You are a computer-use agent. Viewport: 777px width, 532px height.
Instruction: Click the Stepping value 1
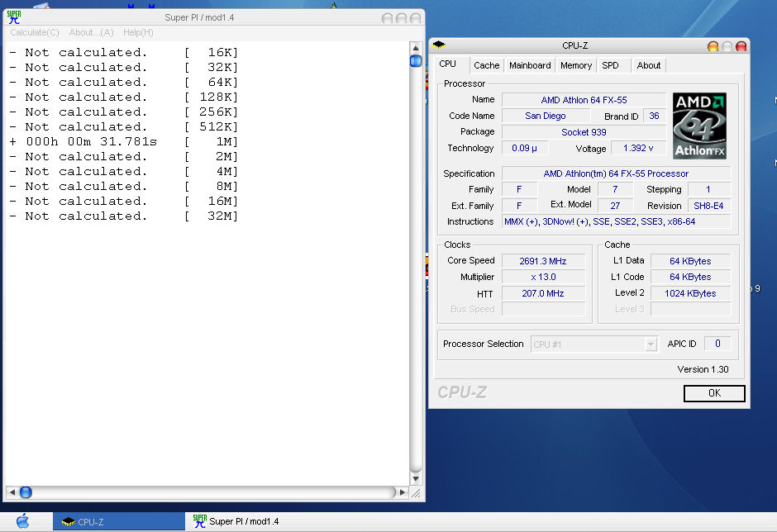point(708,189)
